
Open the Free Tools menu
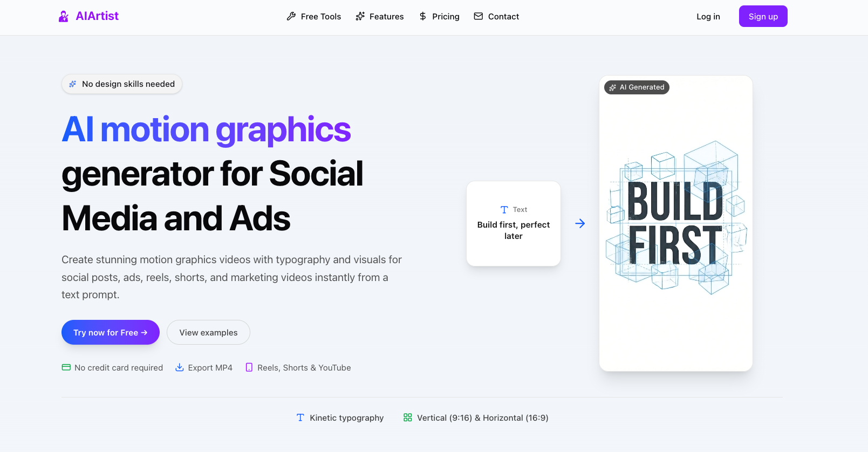point(321,17)
